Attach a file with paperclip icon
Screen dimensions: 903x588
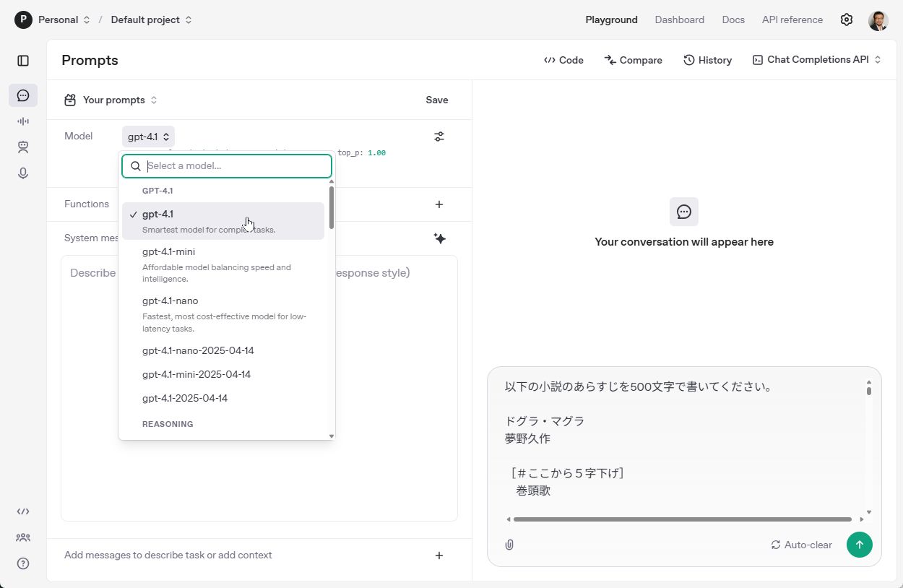[x=509, y=545]
